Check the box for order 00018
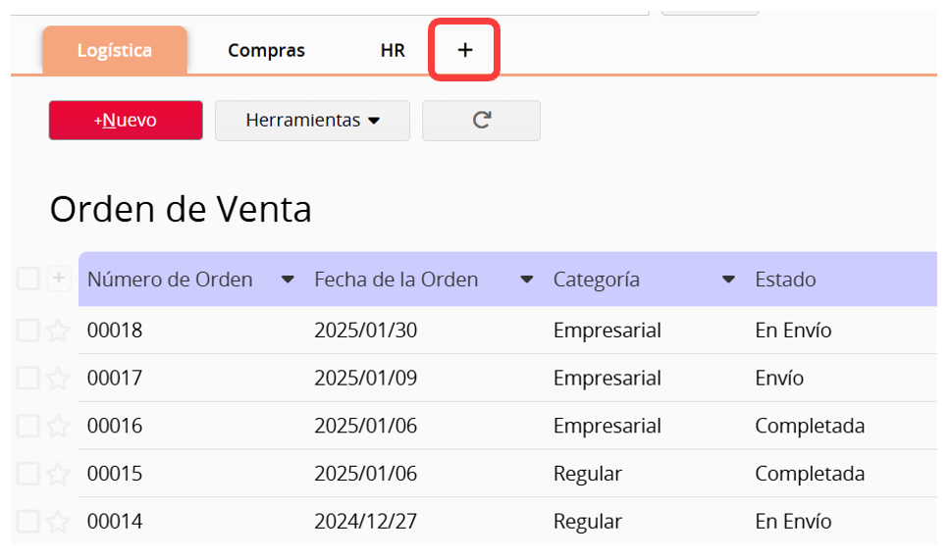The height and width of the screenshot is (560, 949). point(27,331)
